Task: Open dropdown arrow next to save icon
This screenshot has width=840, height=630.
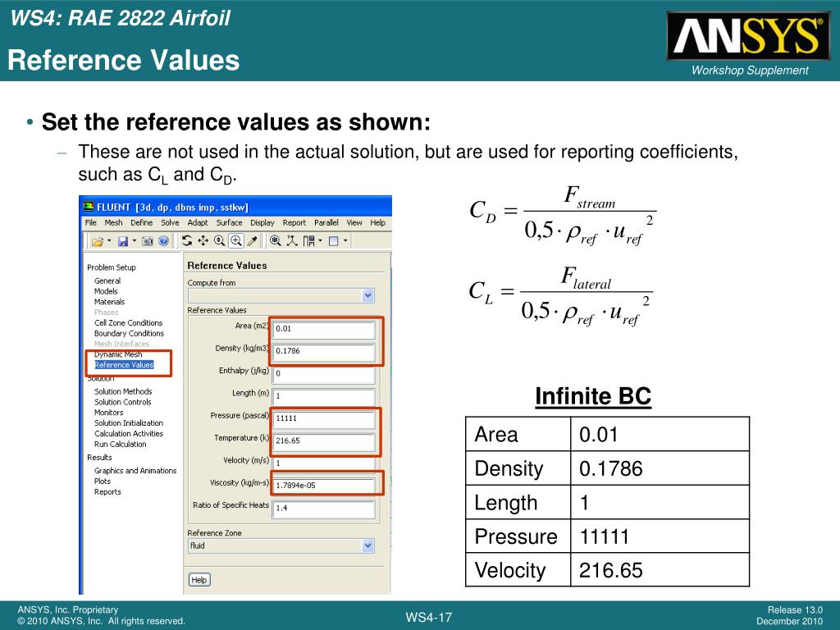Action: 135,240
